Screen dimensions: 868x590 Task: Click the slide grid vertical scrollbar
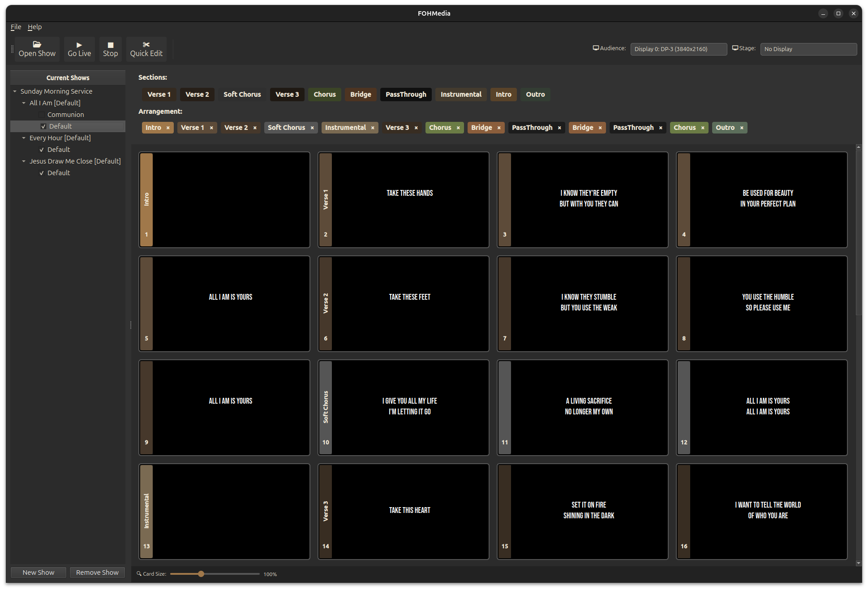click(x=858, y=233)
